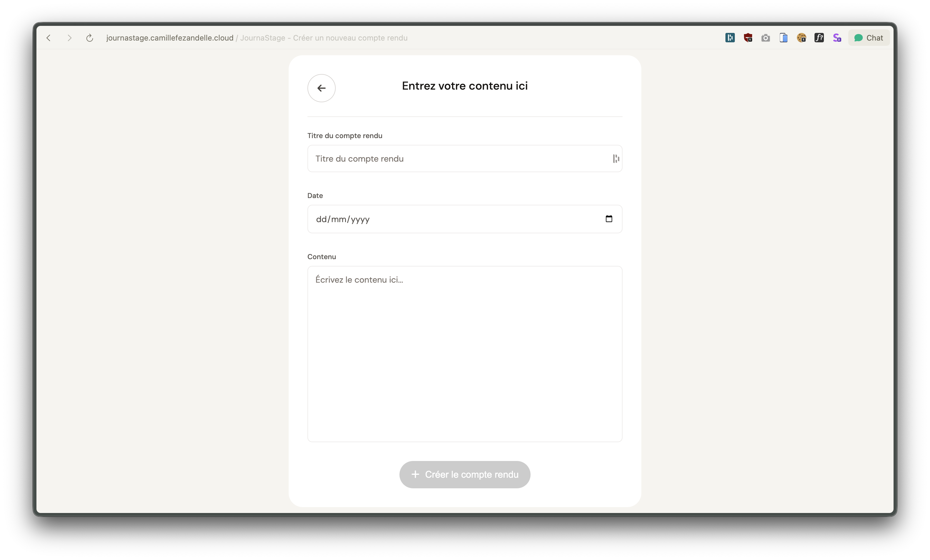
Task: Click the Dashlane autofill icon in title field
Action: pyautogui.click(x=615, y=159)
